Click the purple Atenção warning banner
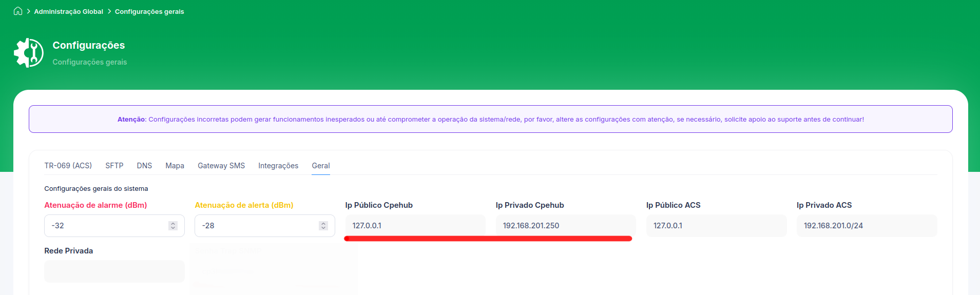 (x=491, y=119)
